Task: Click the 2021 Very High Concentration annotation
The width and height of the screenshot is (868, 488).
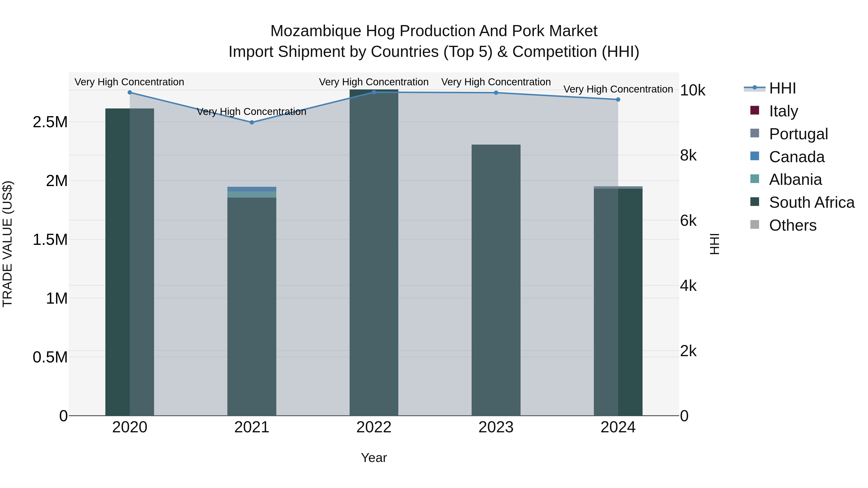Action: 252,112
